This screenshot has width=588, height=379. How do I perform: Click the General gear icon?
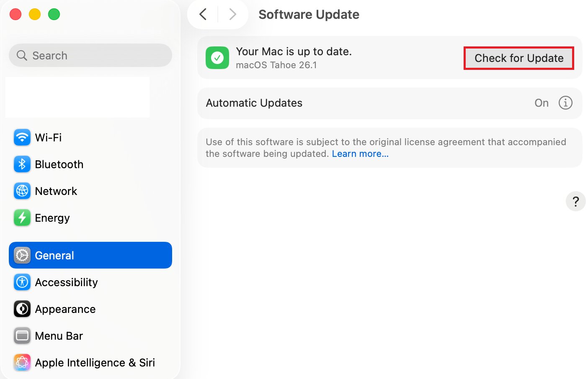[22, 255]
